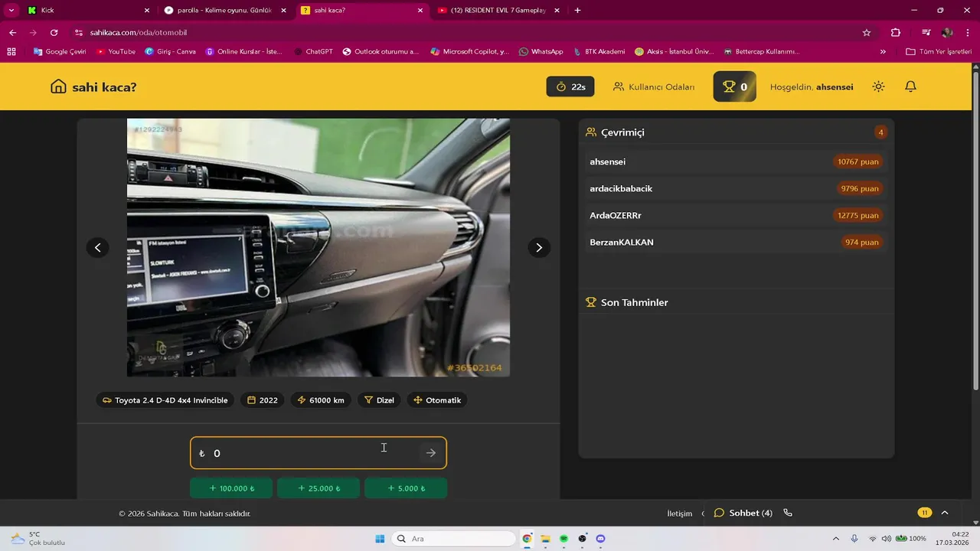Open a new browser tab
The height and width of the screenshot is (551, 980).
coord(577,10)
